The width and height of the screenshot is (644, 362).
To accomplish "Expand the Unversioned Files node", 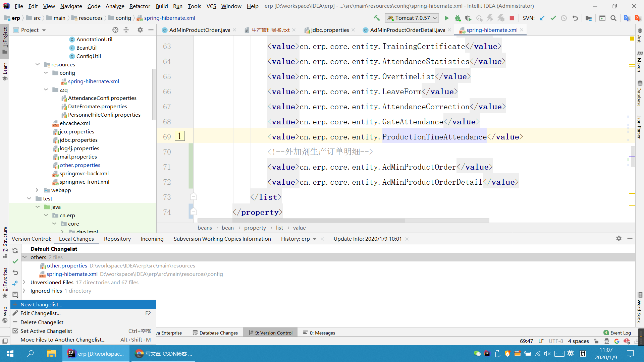I will [x=24, y=282].
